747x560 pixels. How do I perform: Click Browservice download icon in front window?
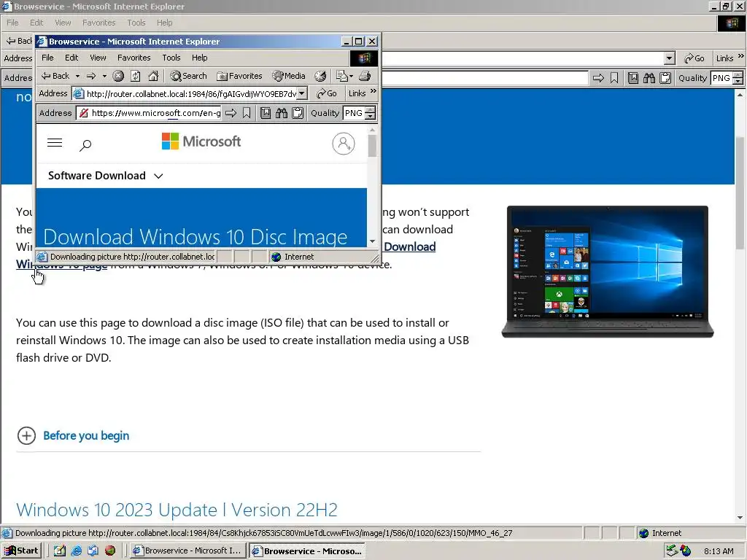[266, 113]
